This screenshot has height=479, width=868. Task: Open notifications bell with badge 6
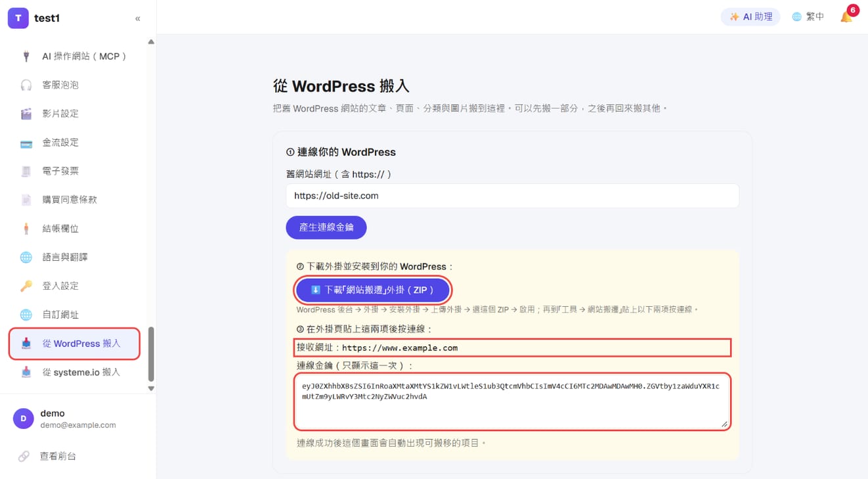point(847,16)
